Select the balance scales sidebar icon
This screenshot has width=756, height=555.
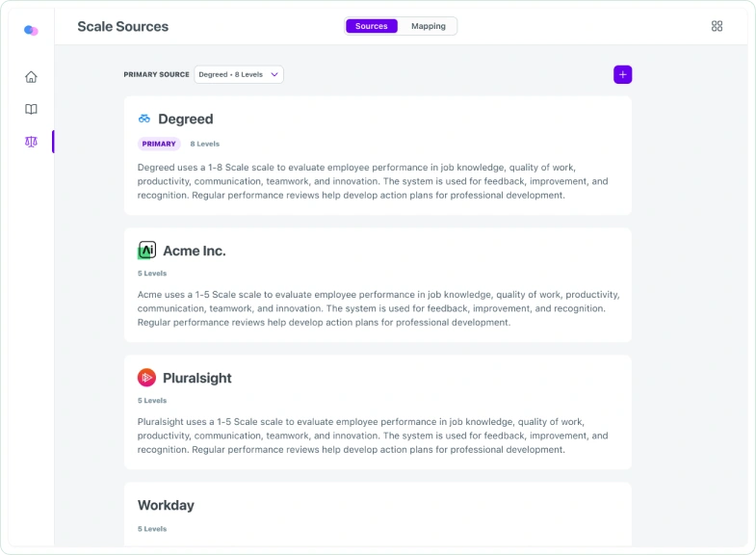click(31, 142)
